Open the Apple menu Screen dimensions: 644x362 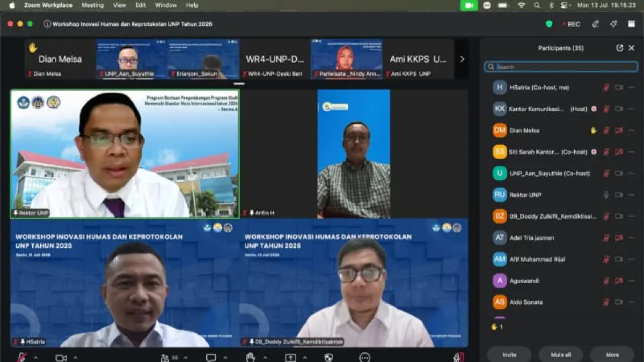(12, 5)
